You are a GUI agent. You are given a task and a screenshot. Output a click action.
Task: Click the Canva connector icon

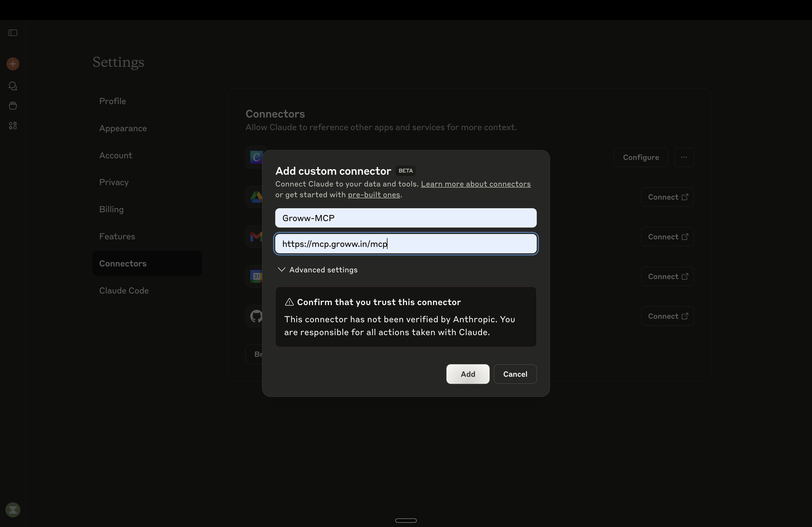point(256,157)
